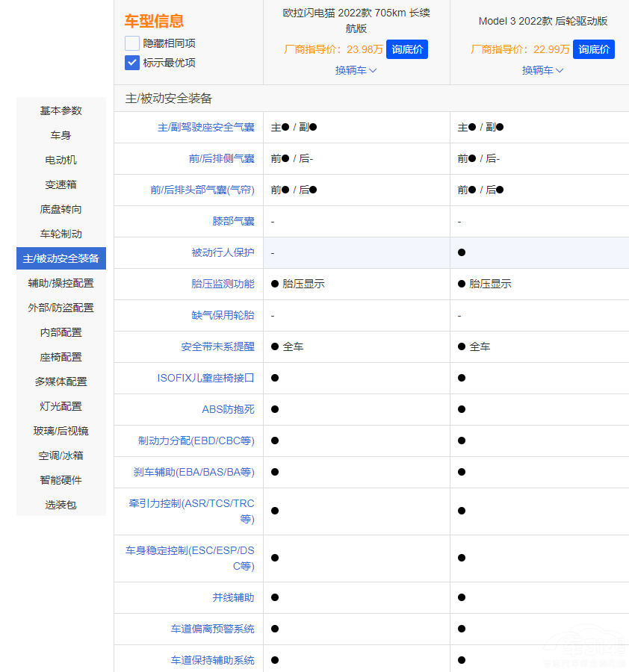The width and height of the screenshot is (629, 672).
Task: Click the 胎压监测功能 link
Action: [x=223, y=284]
